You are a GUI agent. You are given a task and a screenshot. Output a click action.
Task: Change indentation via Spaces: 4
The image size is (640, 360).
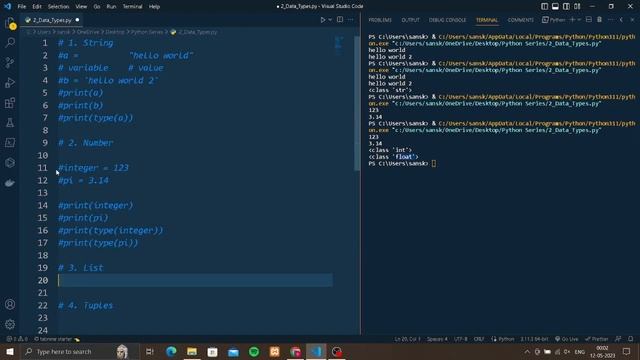[437, 339]
